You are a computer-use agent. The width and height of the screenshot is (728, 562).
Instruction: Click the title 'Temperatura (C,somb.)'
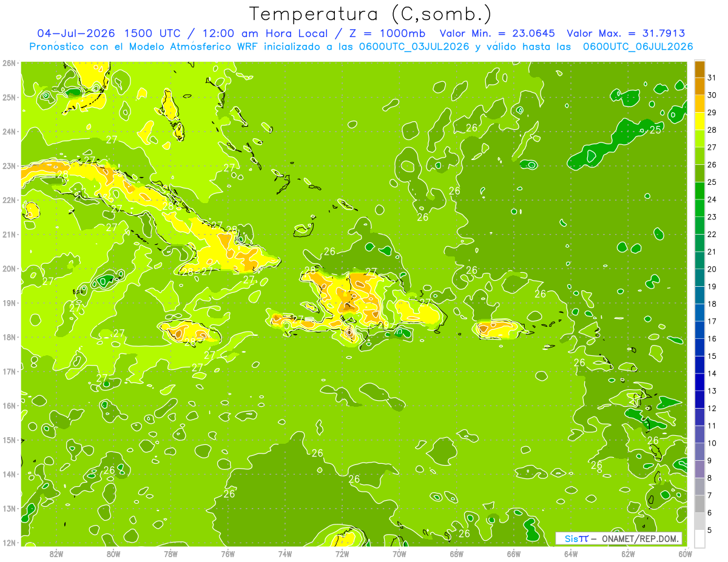371,15
